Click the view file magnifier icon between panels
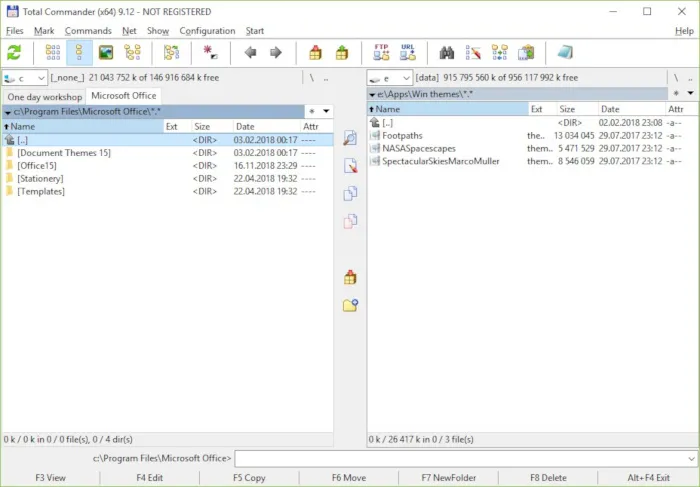 click(350, 138)
